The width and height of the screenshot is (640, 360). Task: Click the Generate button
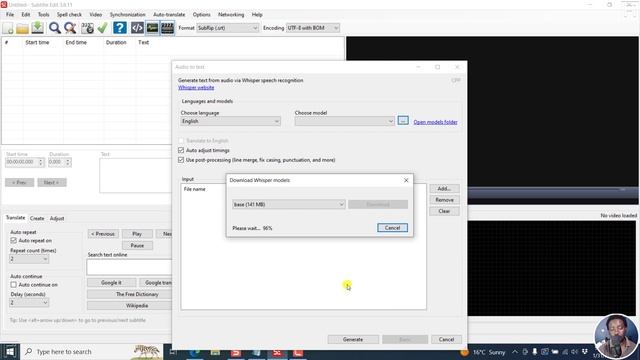pyautogui.click(x=353, y=339)
